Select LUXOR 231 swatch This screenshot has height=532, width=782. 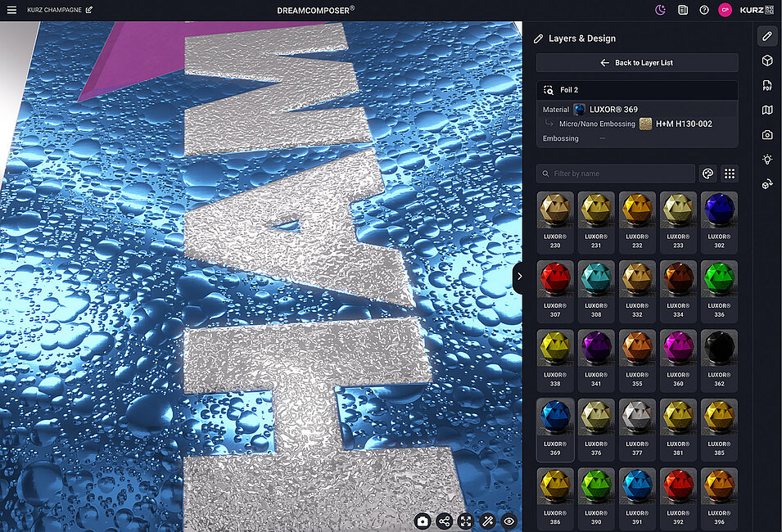point(596,223)
